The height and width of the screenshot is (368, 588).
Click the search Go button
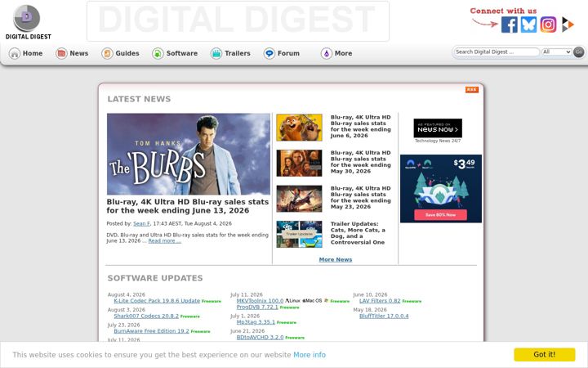(579, 52)
